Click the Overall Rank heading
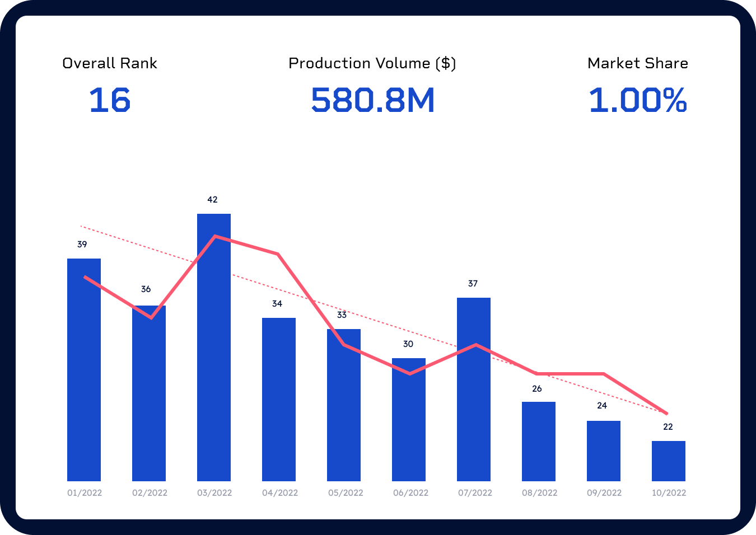Image resolution: width=756 pixels, height=535 pixels. pos(110,63)
